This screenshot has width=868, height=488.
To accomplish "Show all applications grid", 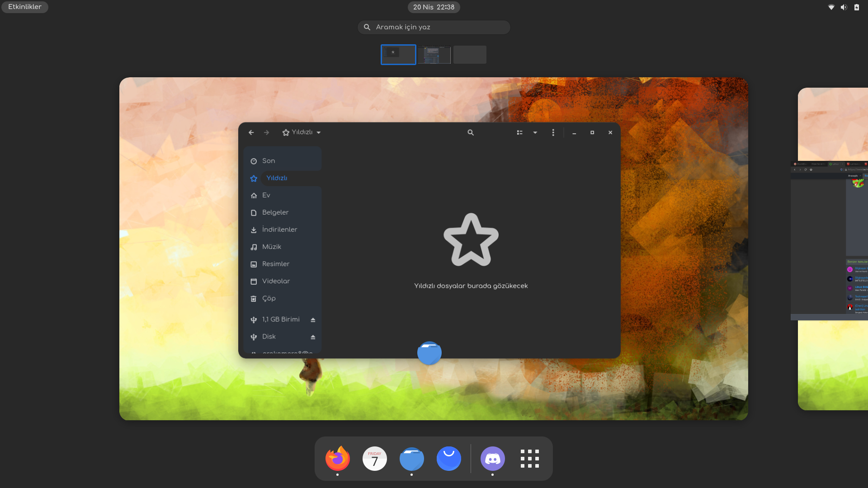I will [x=529, y=459].
